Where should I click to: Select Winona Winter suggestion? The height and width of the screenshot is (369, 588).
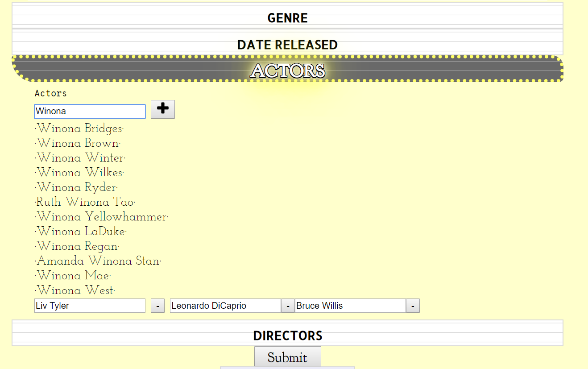80,158
